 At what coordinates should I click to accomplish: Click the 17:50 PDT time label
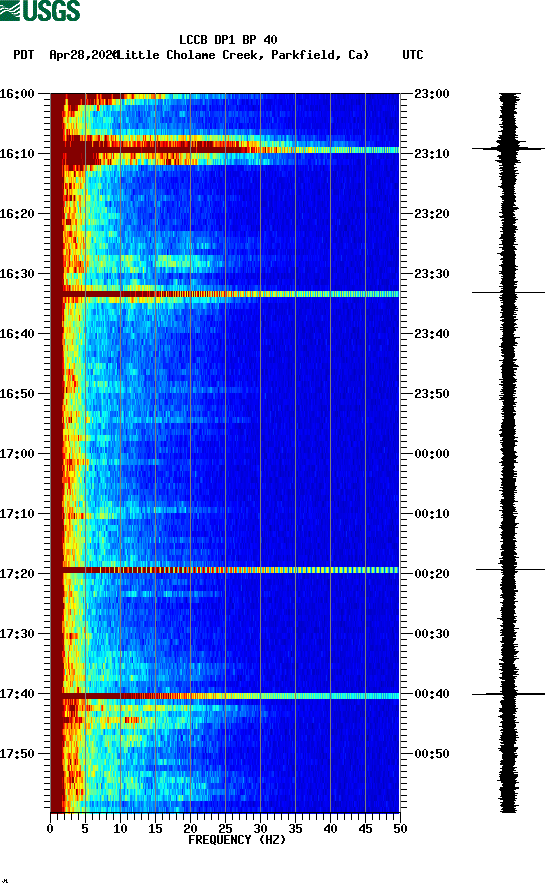pyautogui.click(x=17, y=754)
